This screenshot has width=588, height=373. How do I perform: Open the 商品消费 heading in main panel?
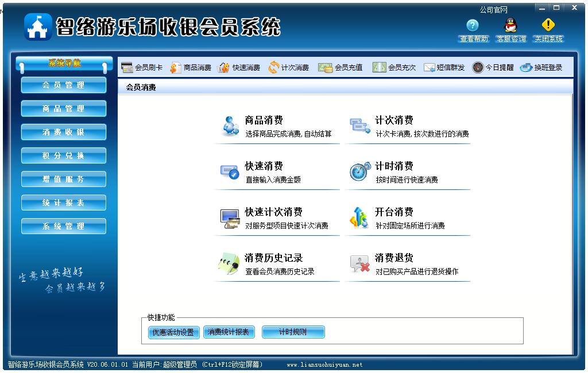click(264, 121)
